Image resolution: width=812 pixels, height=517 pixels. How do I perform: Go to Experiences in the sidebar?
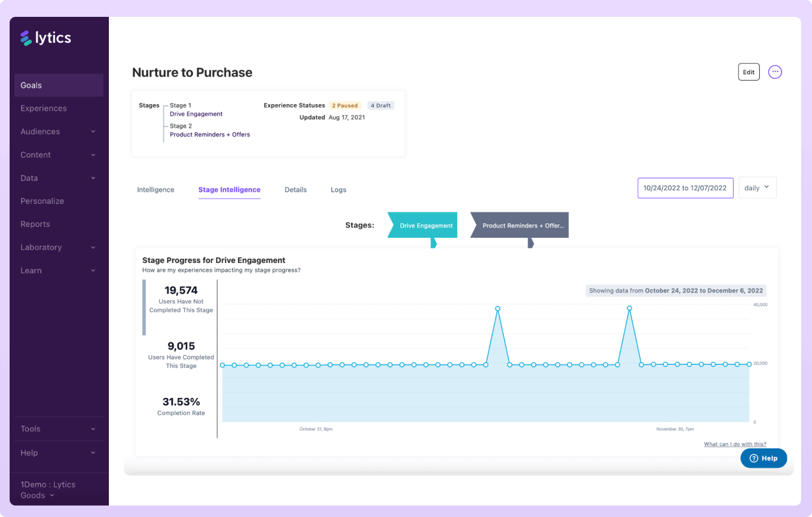pos(43,108)
